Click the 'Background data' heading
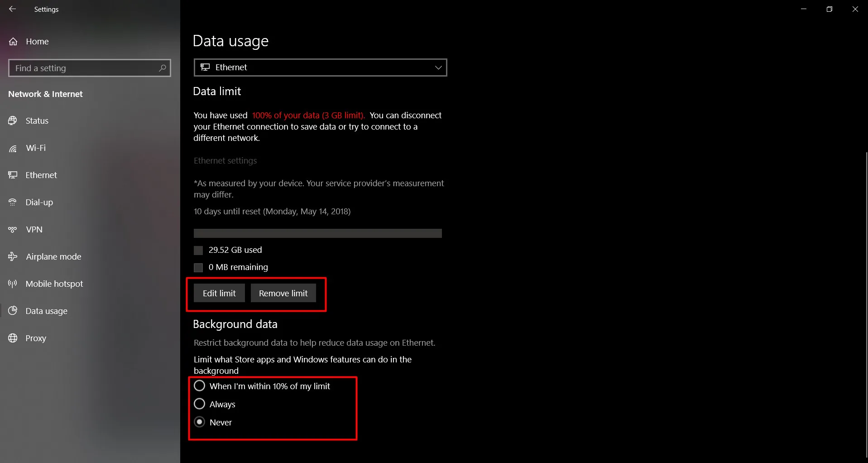Viewport: 868px width, 463px height. click(235, 324)
